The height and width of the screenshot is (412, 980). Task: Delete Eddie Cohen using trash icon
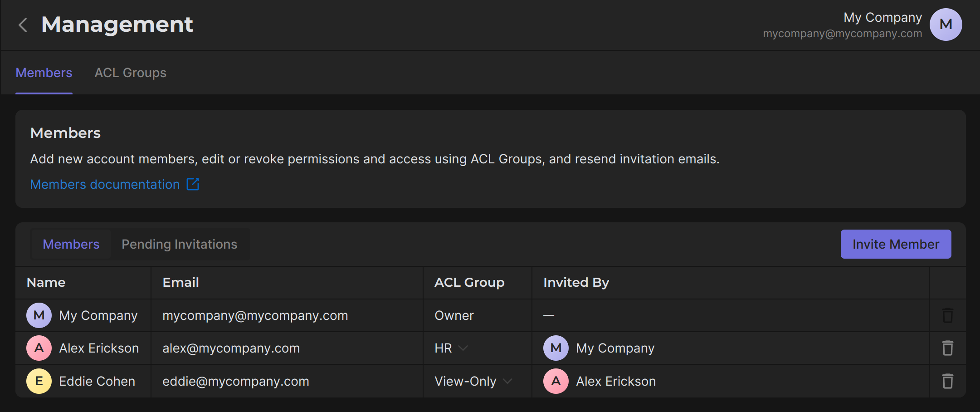coord(947,381)
